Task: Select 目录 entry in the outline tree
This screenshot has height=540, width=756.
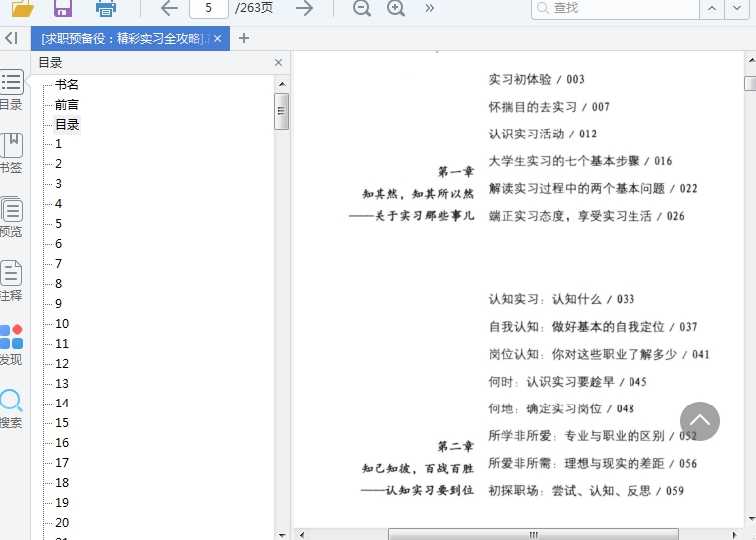Action: pos(67,125)
